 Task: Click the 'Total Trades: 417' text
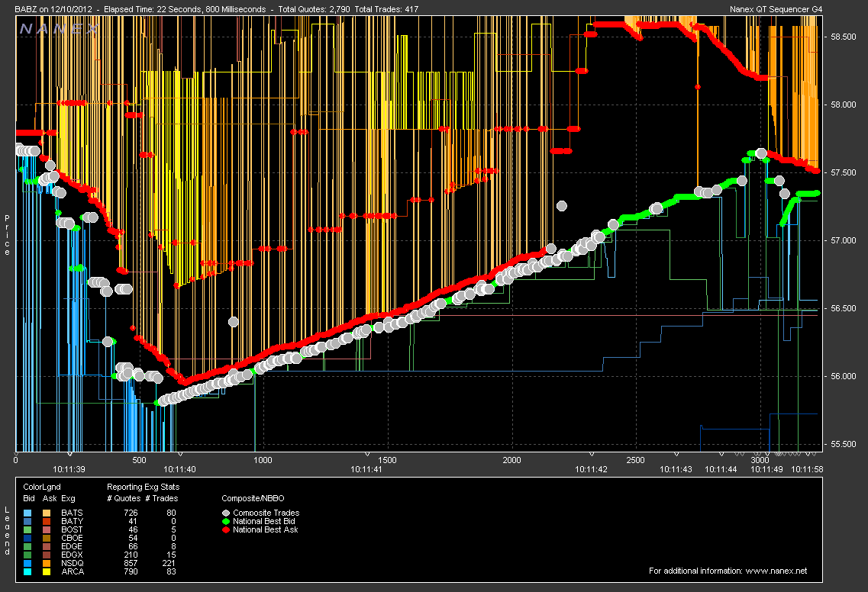pos(386,9)
